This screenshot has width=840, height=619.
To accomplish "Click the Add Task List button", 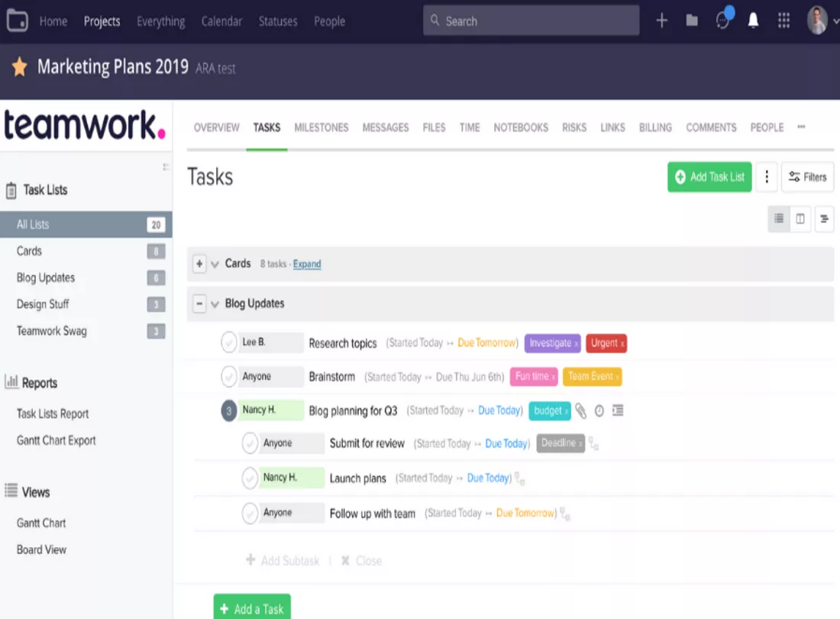I will [709, 177].
